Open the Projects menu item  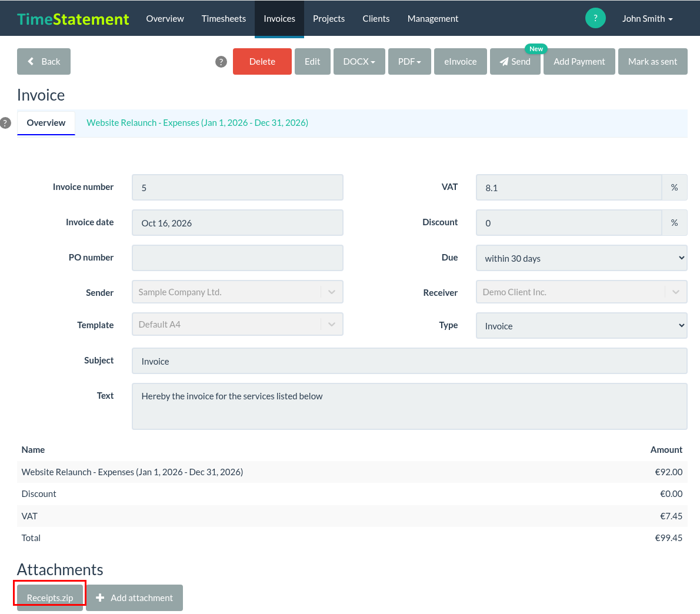coord(329,19)
